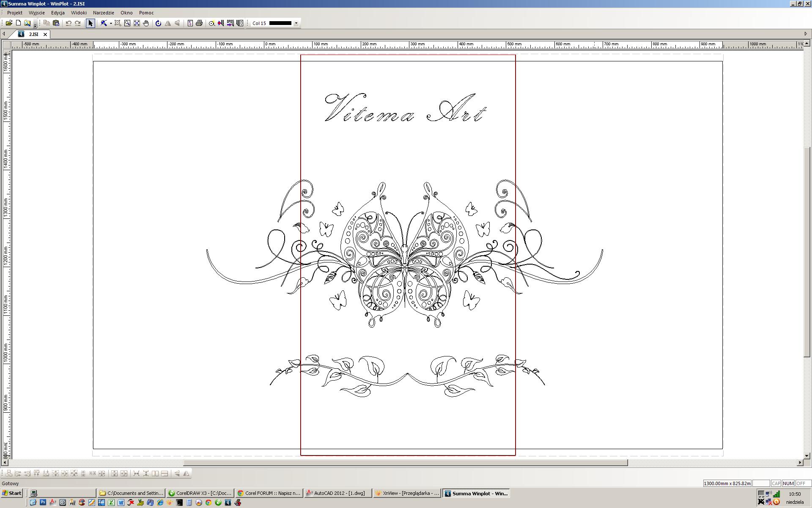
Task: Open the Col 15 color dropdown
Action: point(296,23)
